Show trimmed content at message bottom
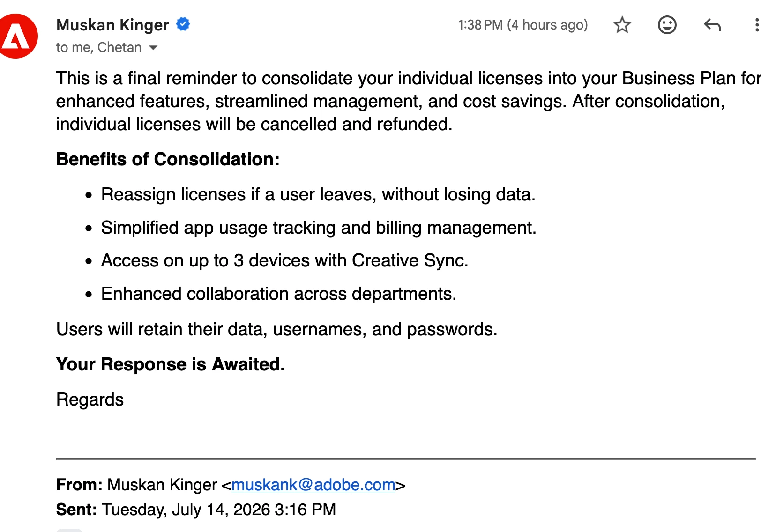 69,530
